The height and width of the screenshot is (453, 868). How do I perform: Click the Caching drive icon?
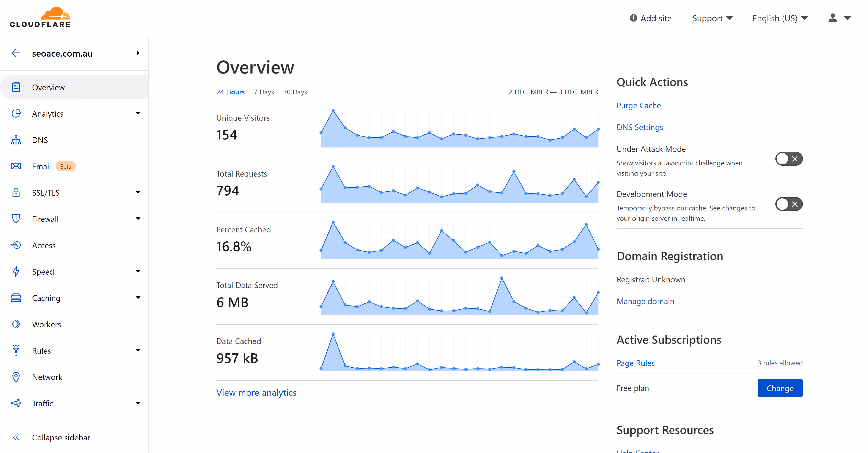(16, 298)
